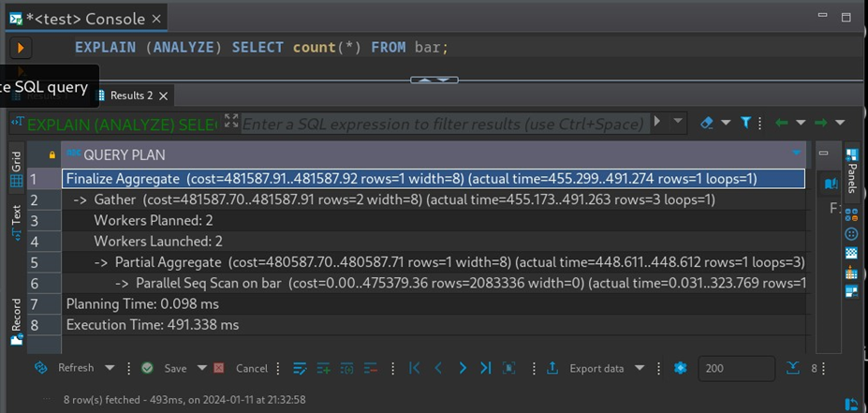Toggle the editor/results split handle arrows
Viewport: 868px width, 413px height.
click(434, 80)
